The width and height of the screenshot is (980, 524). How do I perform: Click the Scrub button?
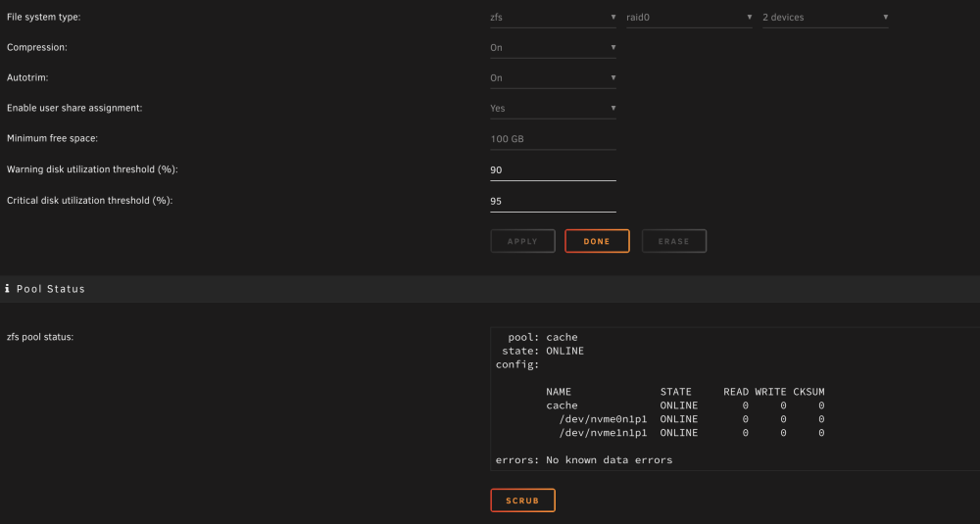pos(522,500)
